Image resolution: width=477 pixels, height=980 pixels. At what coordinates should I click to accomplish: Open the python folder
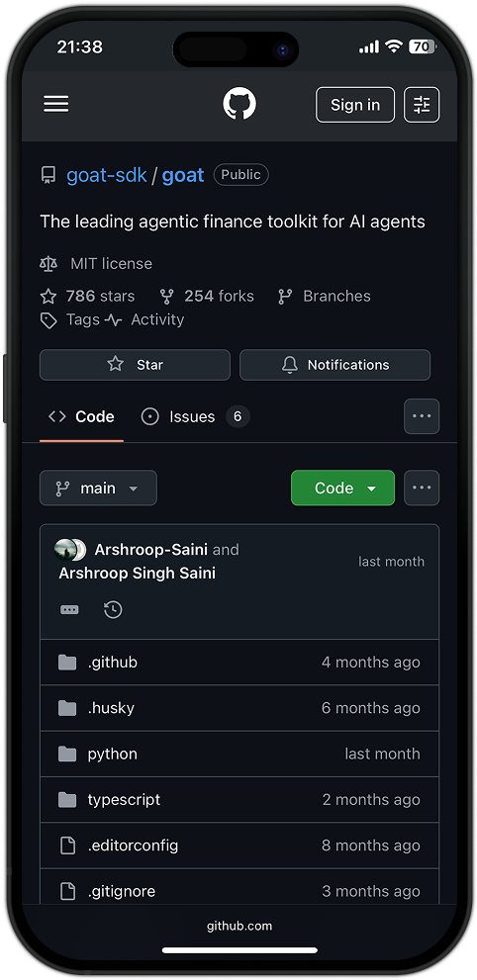pyautogui.click(x=239, y=754)
